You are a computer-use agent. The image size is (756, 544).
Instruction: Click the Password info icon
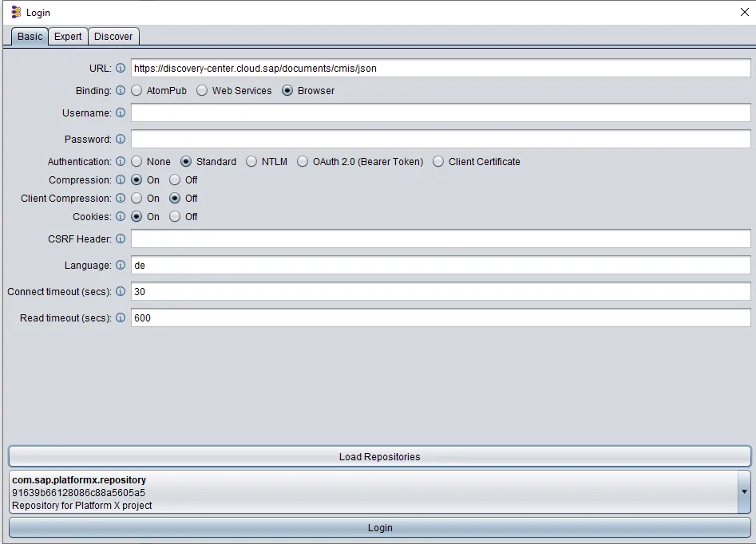tap(121, 140)
